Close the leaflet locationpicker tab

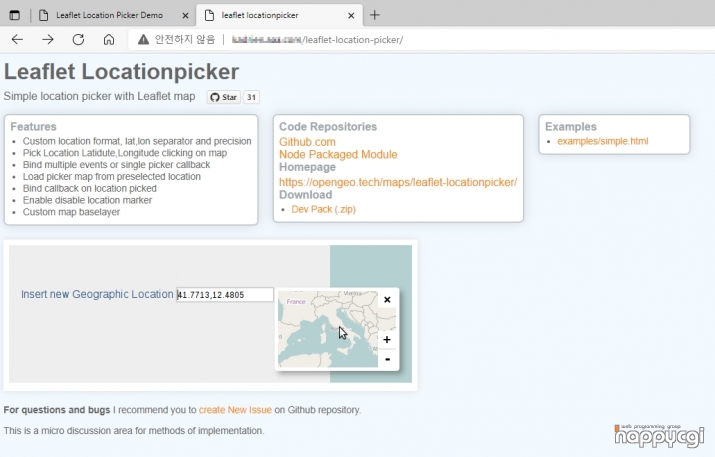click(351, 16)
